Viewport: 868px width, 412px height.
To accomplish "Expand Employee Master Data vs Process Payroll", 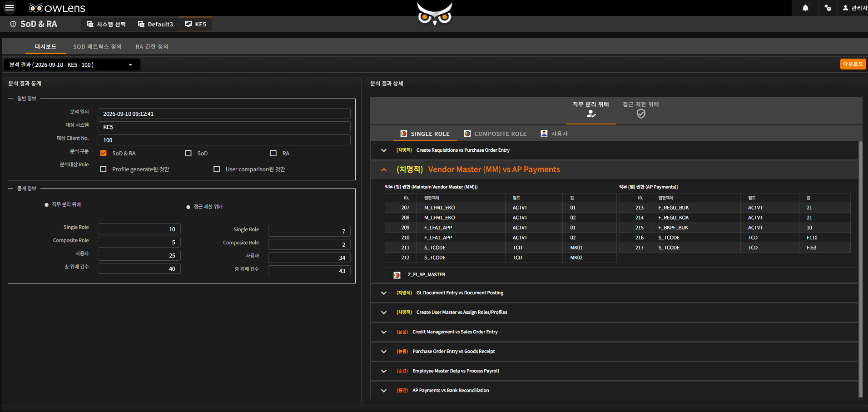I will (x=384, y=371).
